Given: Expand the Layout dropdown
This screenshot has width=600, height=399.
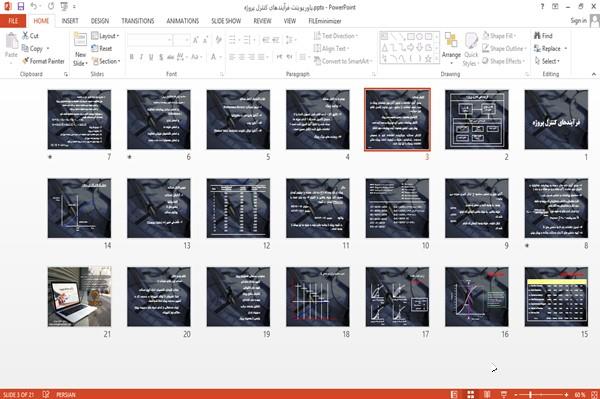Looking at the screenshot, I should click(x=105, y=36).
